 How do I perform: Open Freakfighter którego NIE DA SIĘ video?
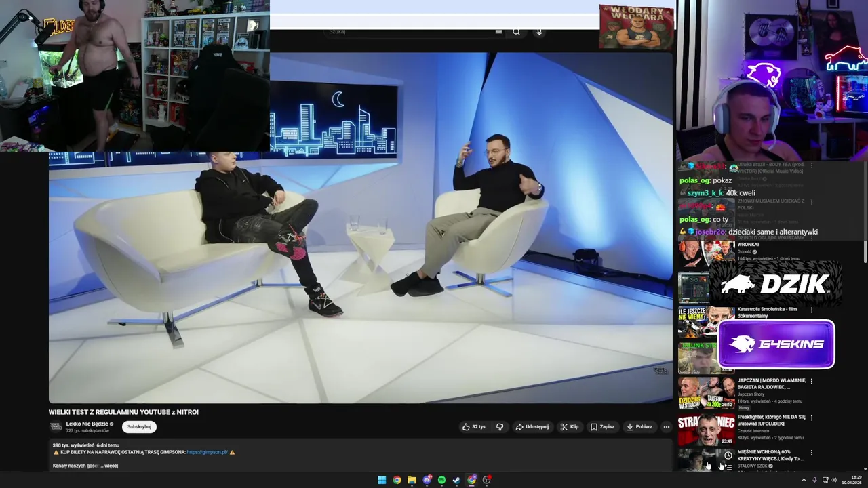[771, 420]
